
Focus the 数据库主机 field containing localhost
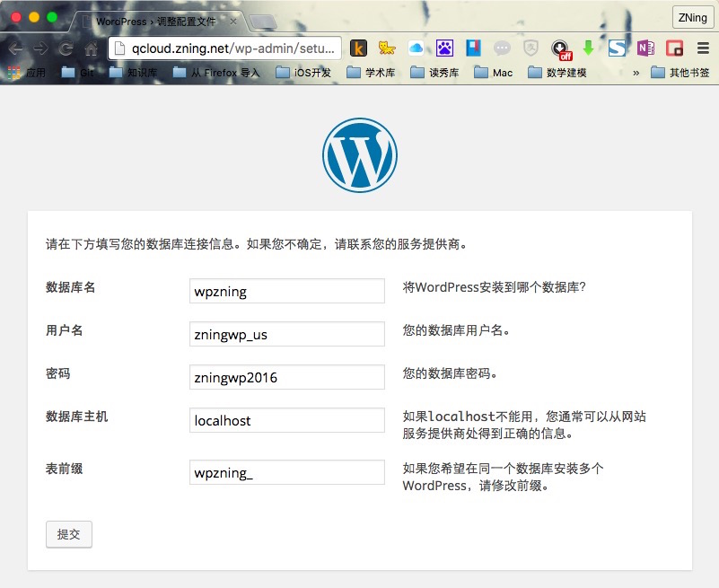pyautogui.click(x=287, y=420)
